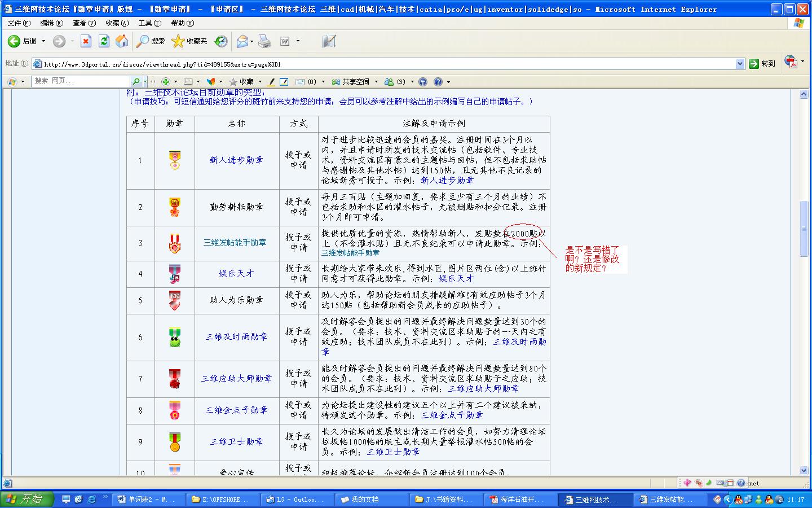The height and width of the screenshot is (508, 812).
Task: Open the Mail toolbar button
Action: 242,41
